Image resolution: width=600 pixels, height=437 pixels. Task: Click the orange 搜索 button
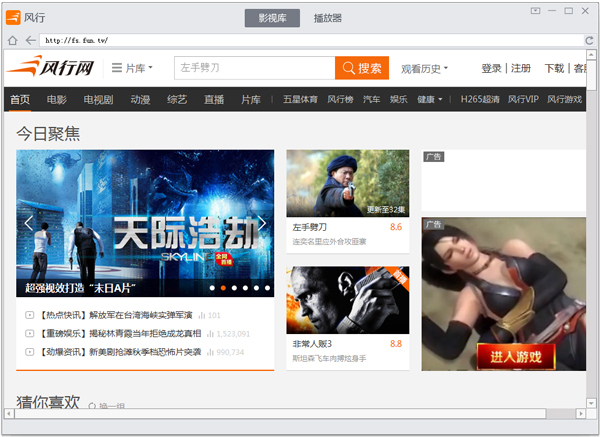[x=362, y=68]
